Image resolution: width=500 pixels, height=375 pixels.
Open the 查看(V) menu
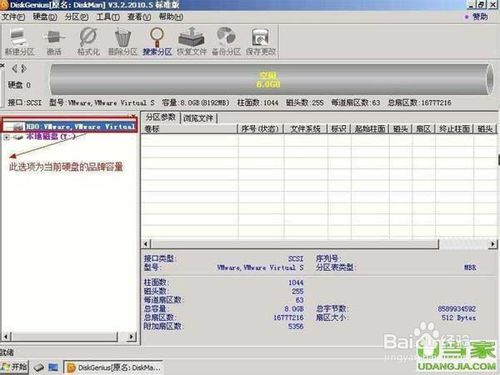click(x=139, y=17)
